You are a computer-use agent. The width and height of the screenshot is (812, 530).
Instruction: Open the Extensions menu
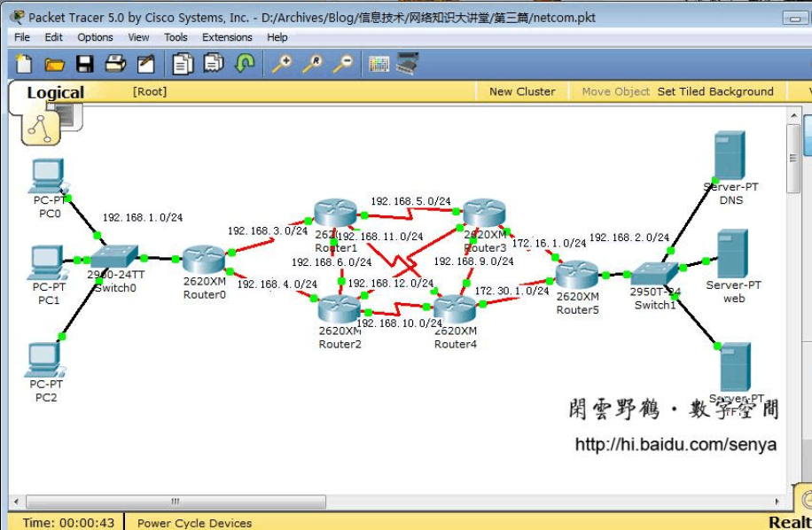(227, 37)
